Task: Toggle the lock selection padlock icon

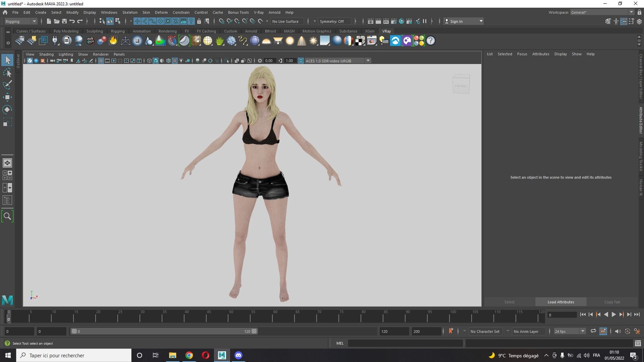Action: [x=199, y=21]
